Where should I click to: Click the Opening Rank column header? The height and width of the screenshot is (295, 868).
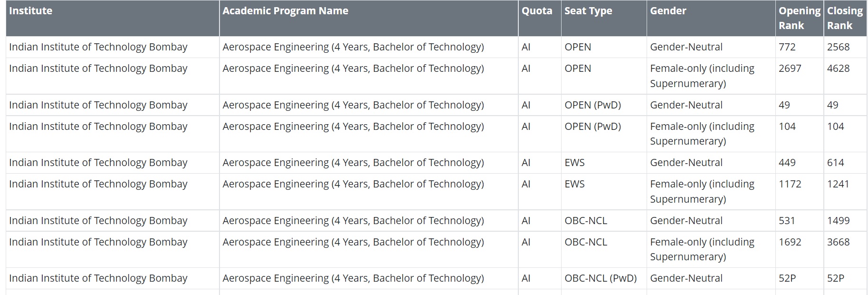[799, 18]
